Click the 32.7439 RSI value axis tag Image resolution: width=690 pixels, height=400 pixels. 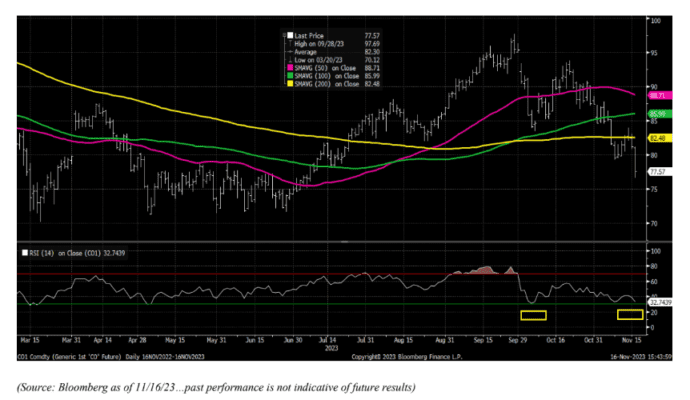click(x=660, y=303)
